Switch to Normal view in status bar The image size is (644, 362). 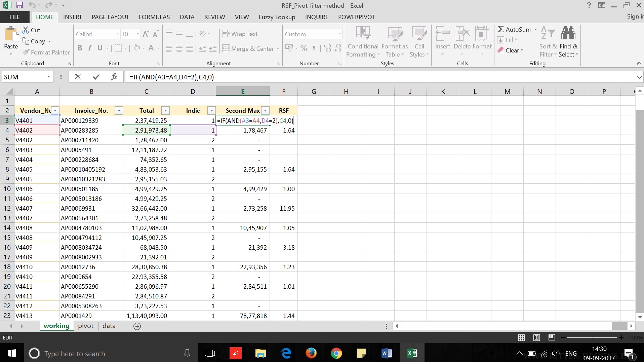pos(521,337)
